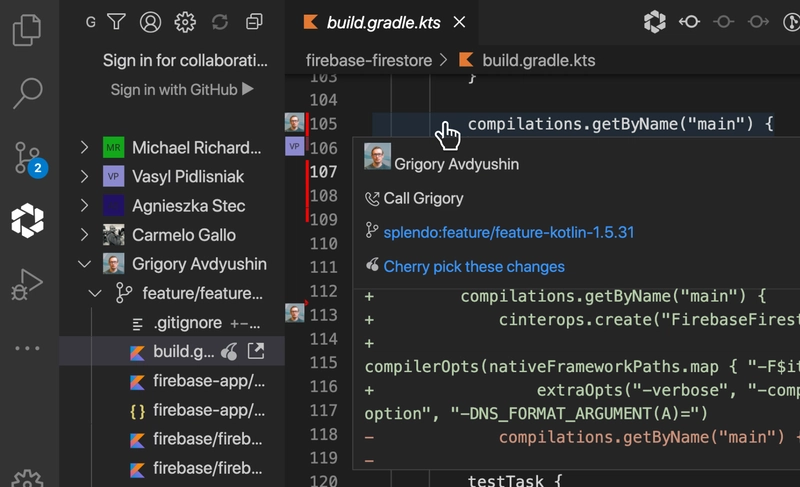Click the account profile icon in sidebar header
Image resolution: width=800 pixels, height=487 pixels.
(150, 21)
